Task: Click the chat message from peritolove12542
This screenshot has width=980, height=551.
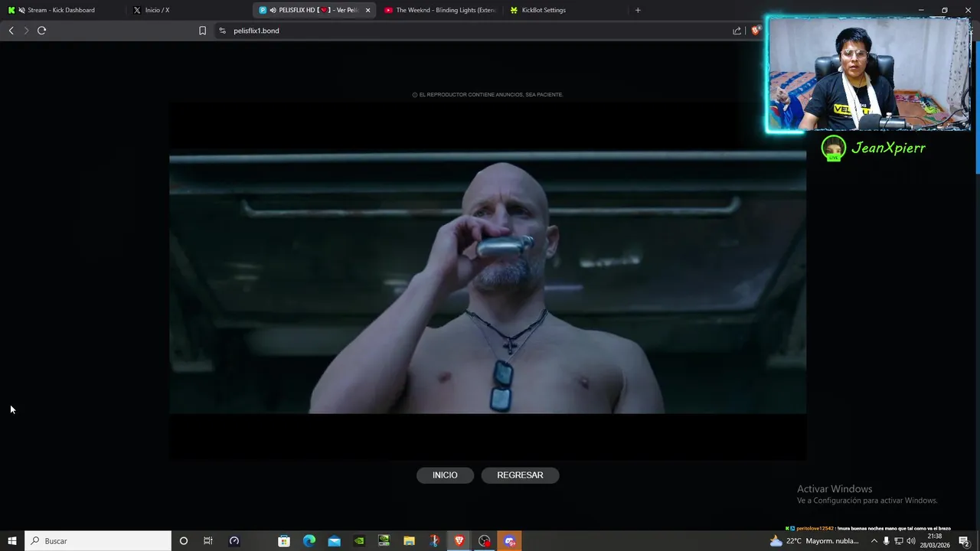Action: pos(868,528)
